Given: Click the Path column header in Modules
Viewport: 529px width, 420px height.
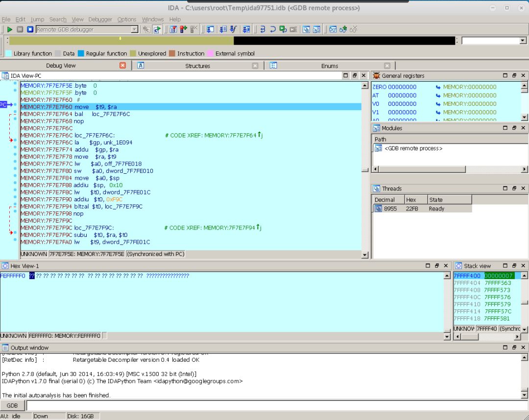Looking at the screenshot, I should coord(450,139).
